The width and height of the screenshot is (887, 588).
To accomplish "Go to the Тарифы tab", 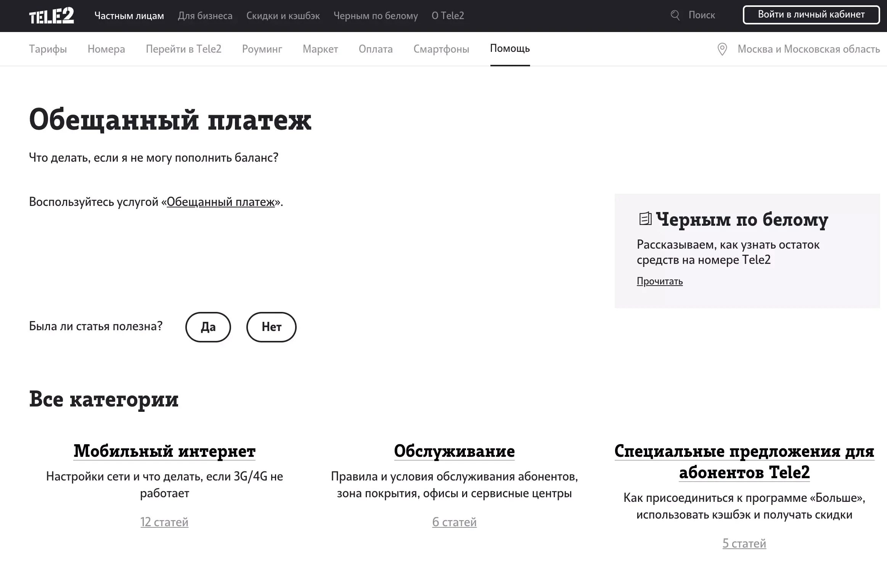I will pos(48,49).
